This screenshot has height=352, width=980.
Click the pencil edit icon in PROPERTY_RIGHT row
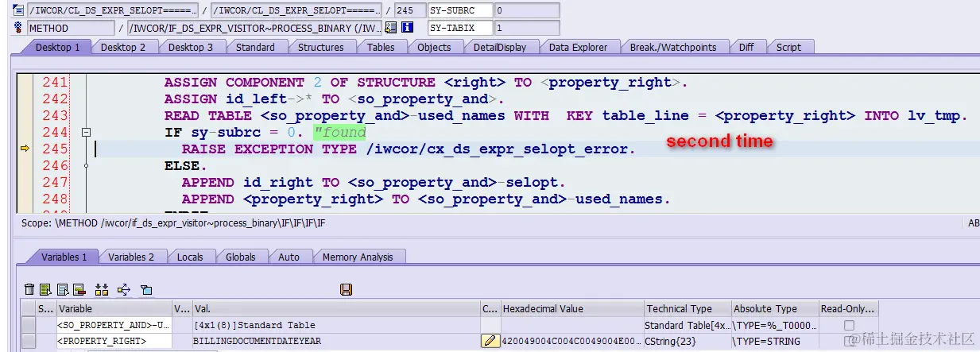coord(490,341)
